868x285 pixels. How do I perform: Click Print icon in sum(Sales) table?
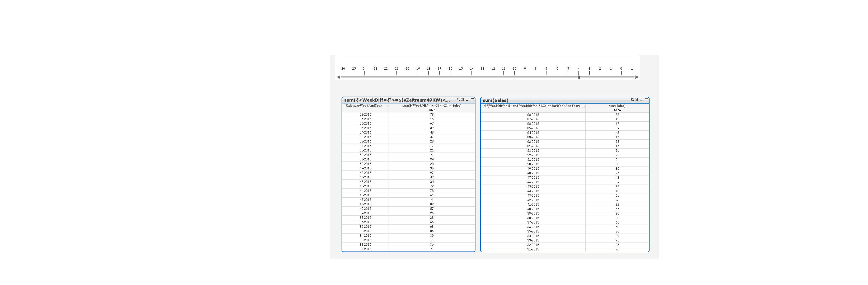tap(632, 100)
